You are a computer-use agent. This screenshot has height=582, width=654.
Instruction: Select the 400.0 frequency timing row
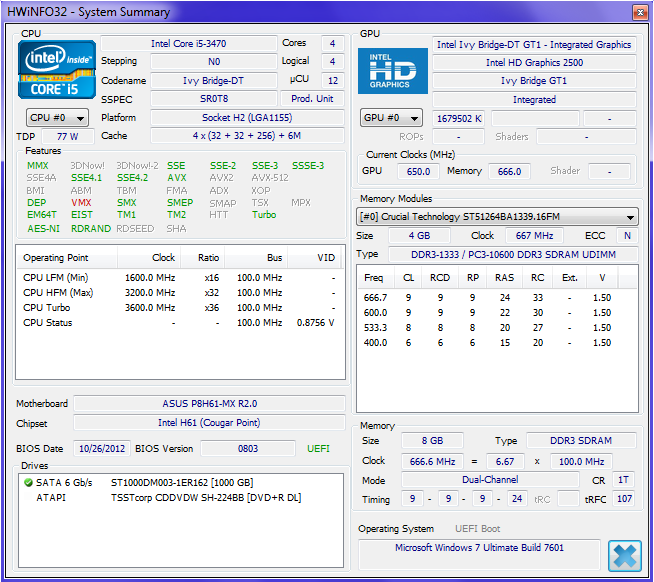497,343
